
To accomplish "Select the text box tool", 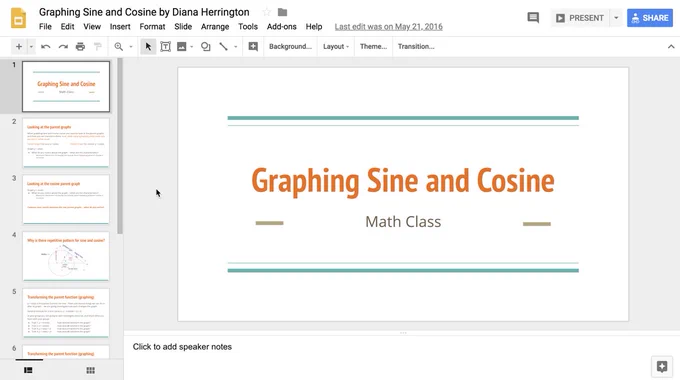I will point(165,46).
